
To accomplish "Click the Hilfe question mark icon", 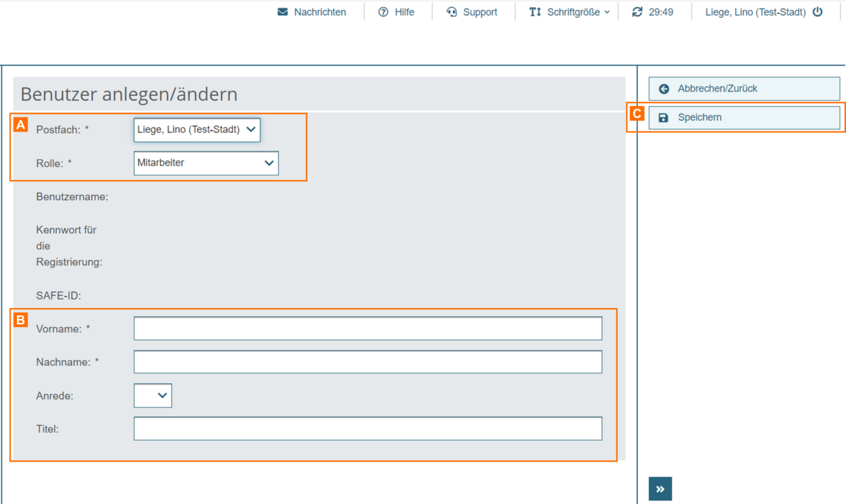I will pos(383,12).
